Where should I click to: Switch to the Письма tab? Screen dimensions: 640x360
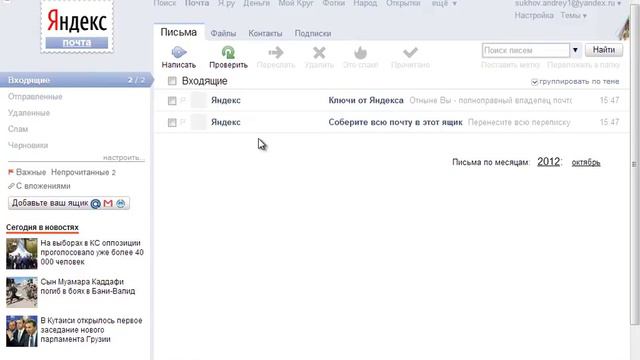pyautogui.click(x=179, y=32)
